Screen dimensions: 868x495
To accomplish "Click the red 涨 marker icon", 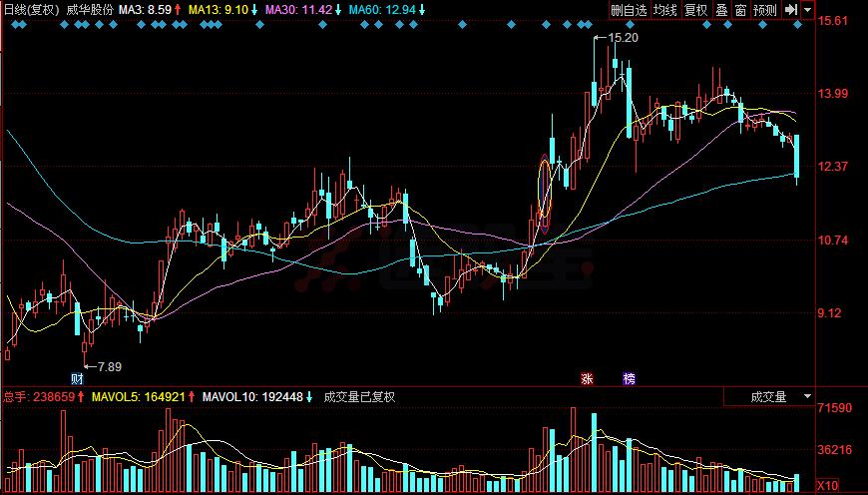I will coord(587,378).
